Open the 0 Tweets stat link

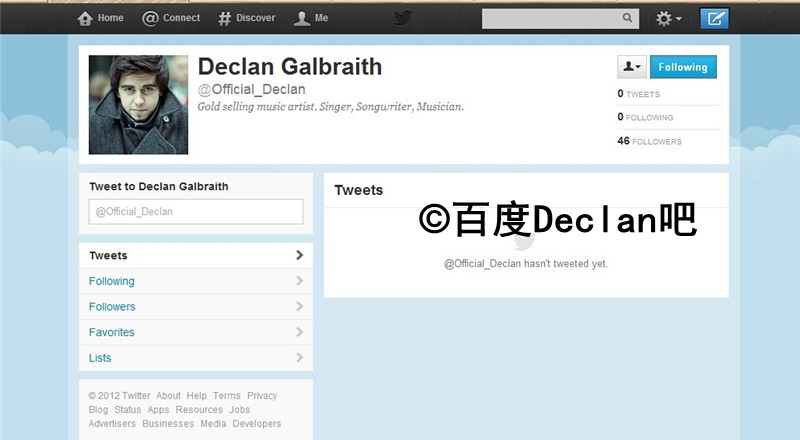coord(639,94)
